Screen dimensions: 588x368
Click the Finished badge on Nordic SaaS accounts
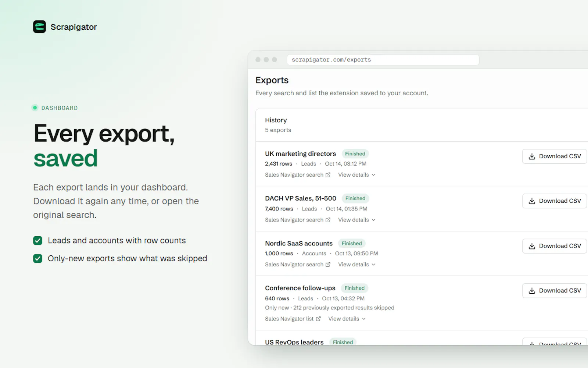pyautogui.click(x=352, y=244)
